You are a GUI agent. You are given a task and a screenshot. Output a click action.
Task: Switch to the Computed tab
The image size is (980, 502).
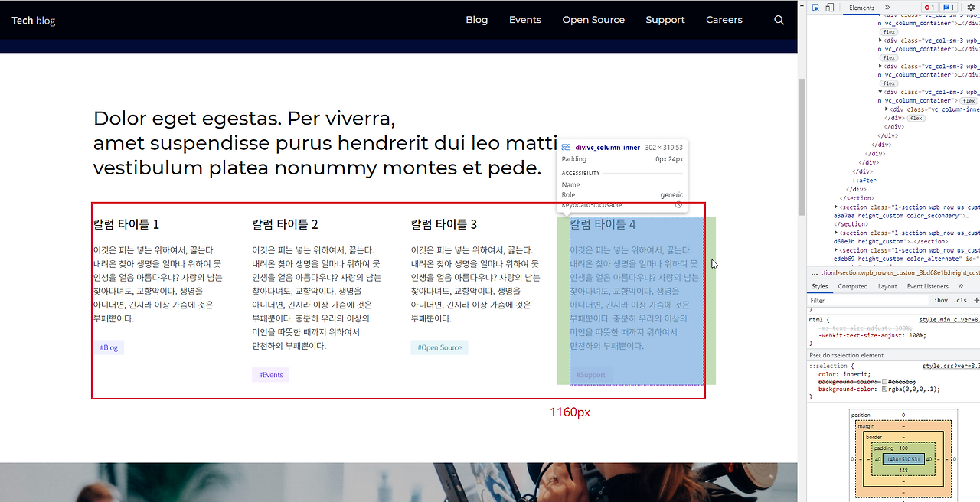853,286
